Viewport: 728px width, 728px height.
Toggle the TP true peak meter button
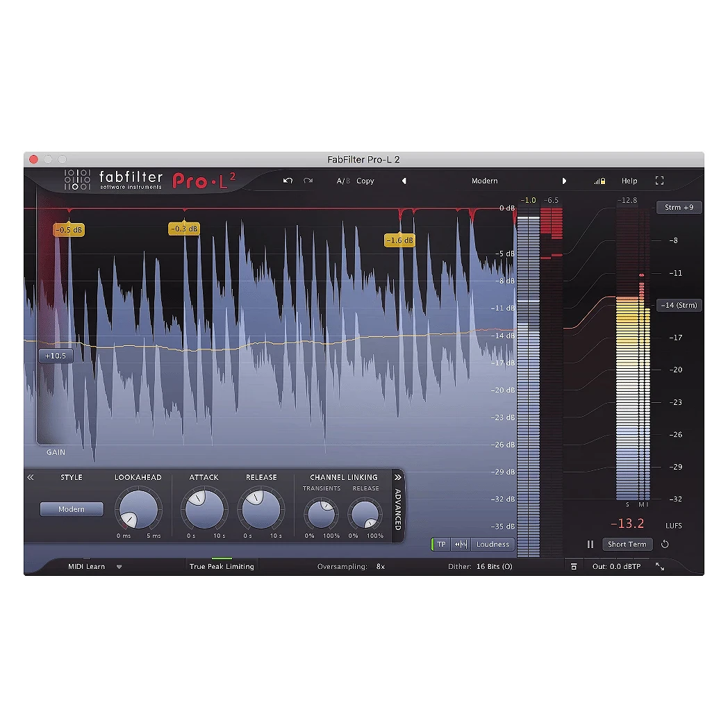(440, 544)
